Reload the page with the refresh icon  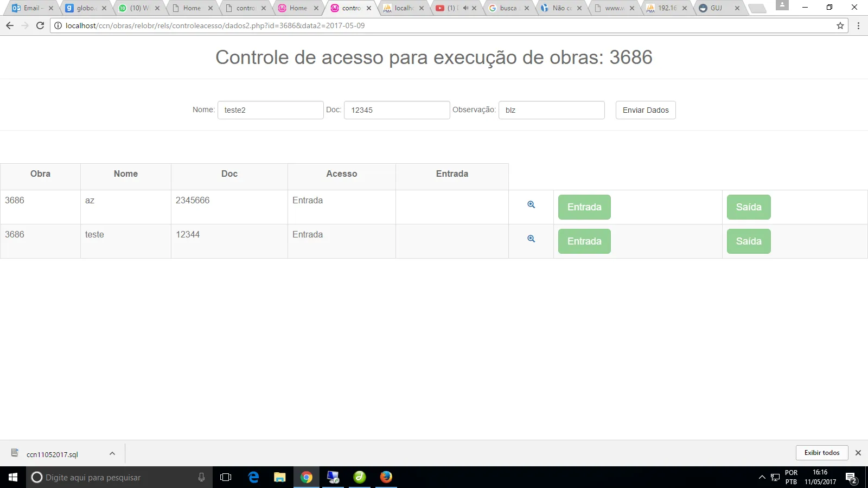40,25
